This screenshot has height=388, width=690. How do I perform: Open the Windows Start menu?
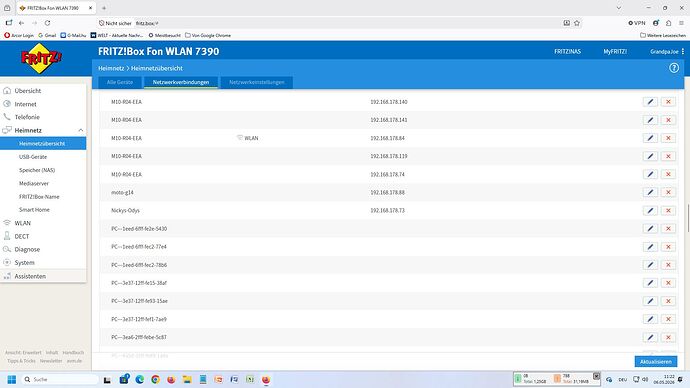(12, 379)
